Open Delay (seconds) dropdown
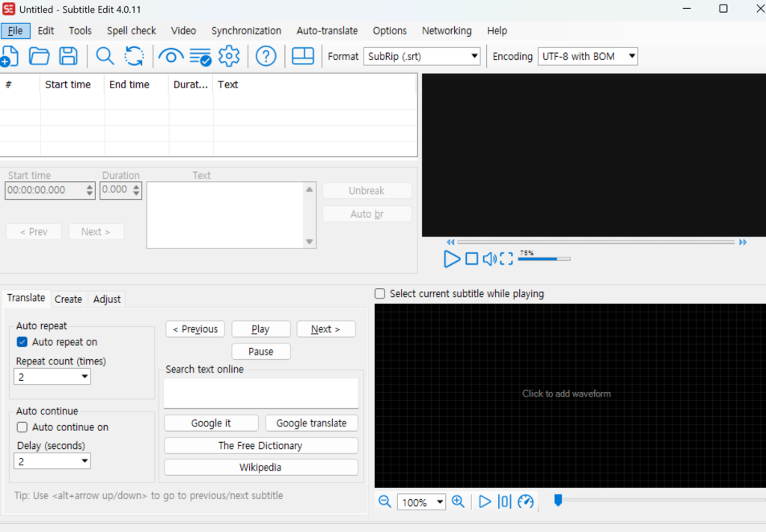The height and width of the screenshot is (532, 766). click(x=85, y=461)
